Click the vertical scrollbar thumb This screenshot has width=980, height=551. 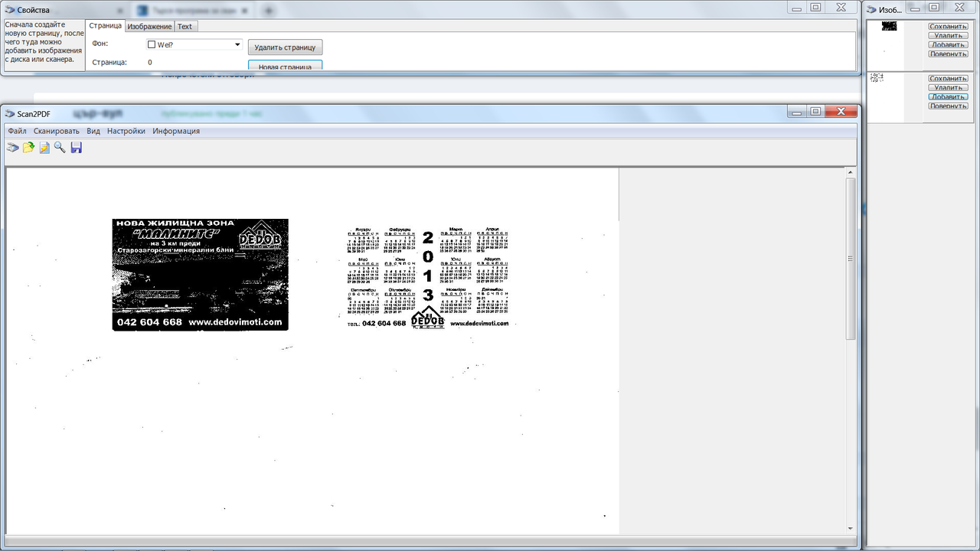point(851,259)
